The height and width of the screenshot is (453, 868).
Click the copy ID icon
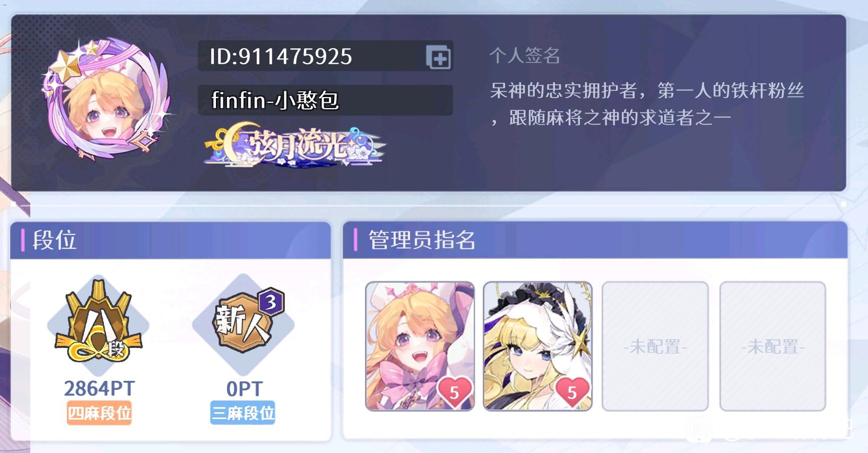(438, 57)
